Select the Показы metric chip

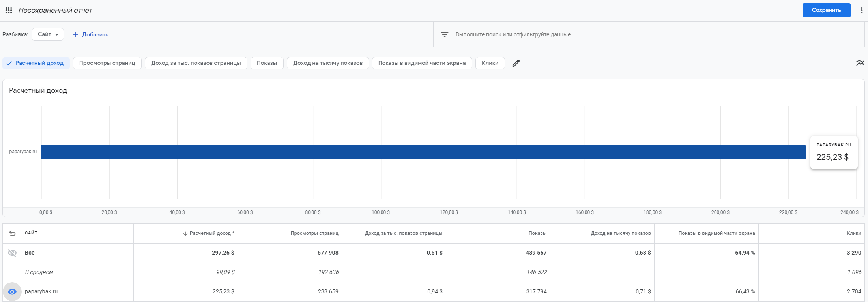point(267,63)
